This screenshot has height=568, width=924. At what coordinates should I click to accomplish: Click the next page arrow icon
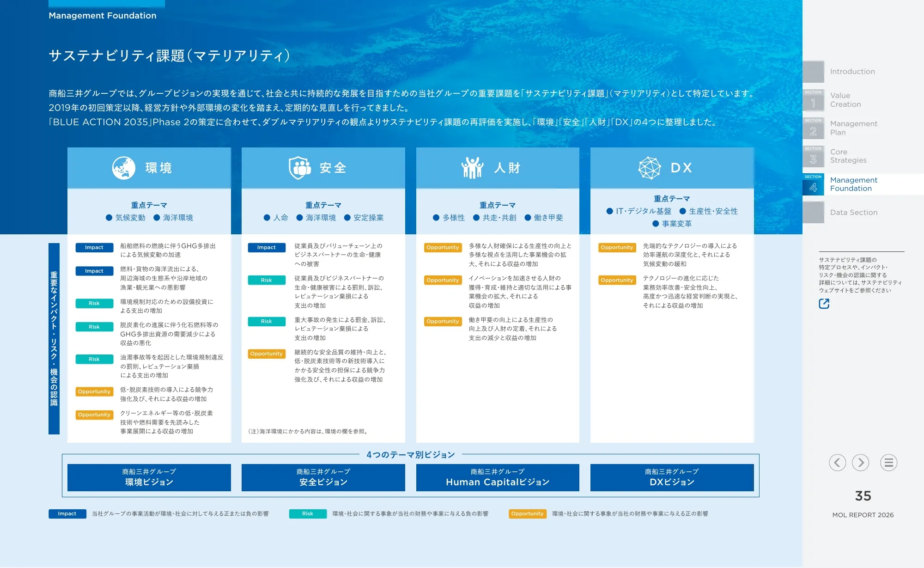tap(861, 463)
